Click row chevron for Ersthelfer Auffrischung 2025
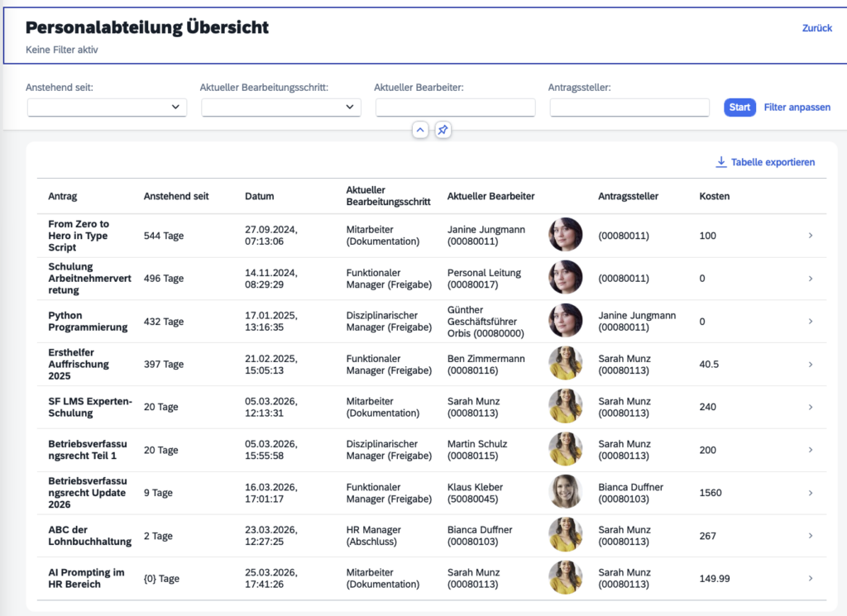The width and height of the screenshot is (847, 616). (810, 365)
